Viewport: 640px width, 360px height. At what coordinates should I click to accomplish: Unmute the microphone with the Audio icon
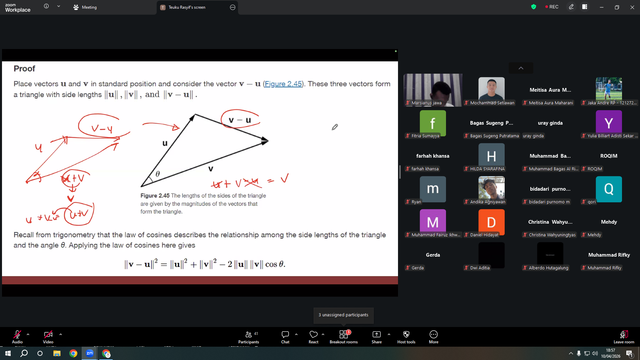pos(17,336)
